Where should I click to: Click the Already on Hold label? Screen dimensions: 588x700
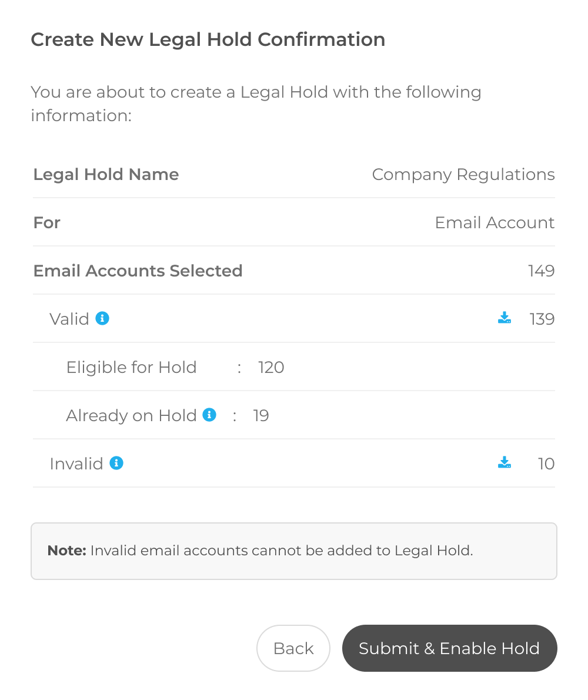131,416
